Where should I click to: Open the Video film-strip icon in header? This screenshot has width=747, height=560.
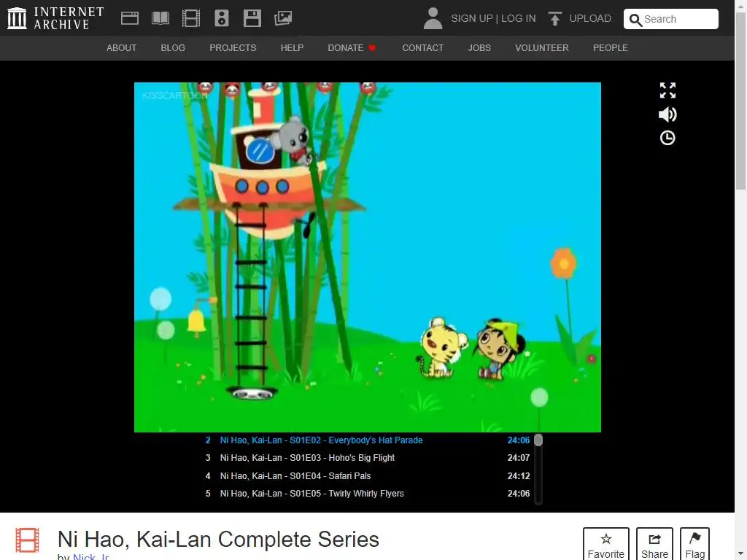191,18
